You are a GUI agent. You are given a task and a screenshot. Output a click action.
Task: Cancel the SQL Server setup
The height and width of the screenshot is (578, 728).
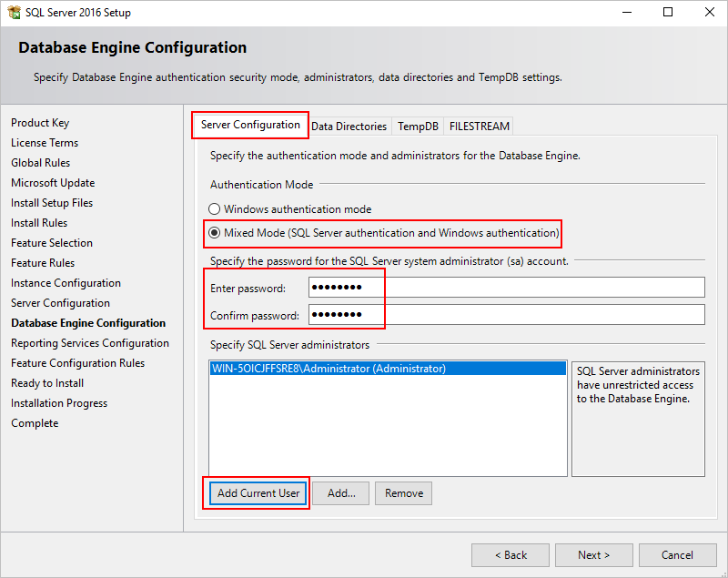pos(677,555)
